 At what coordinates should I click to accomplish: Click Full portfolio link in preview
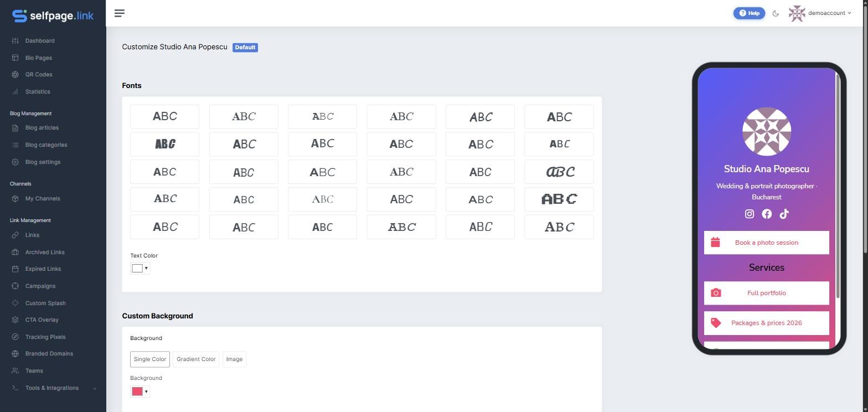coord(767,293)
